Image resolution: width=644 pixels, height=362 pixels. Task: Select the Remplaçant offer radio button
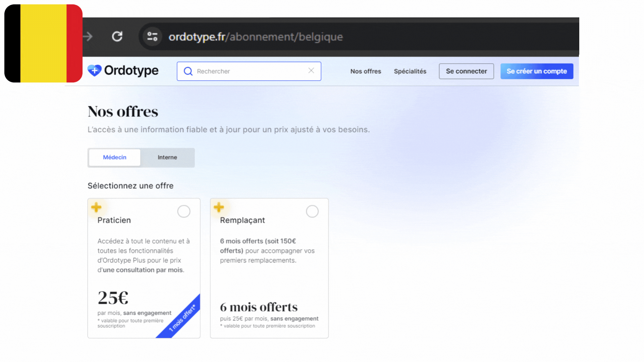coord(312,212)
